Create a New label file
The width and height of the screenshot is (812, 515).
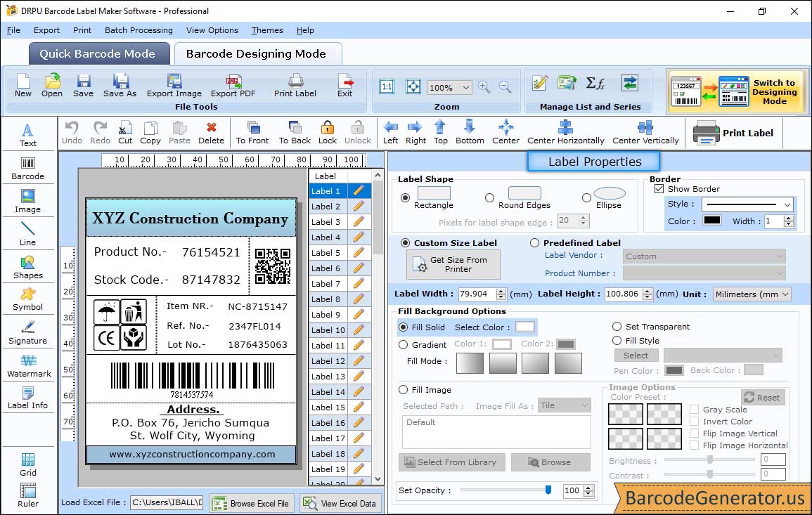22,86
